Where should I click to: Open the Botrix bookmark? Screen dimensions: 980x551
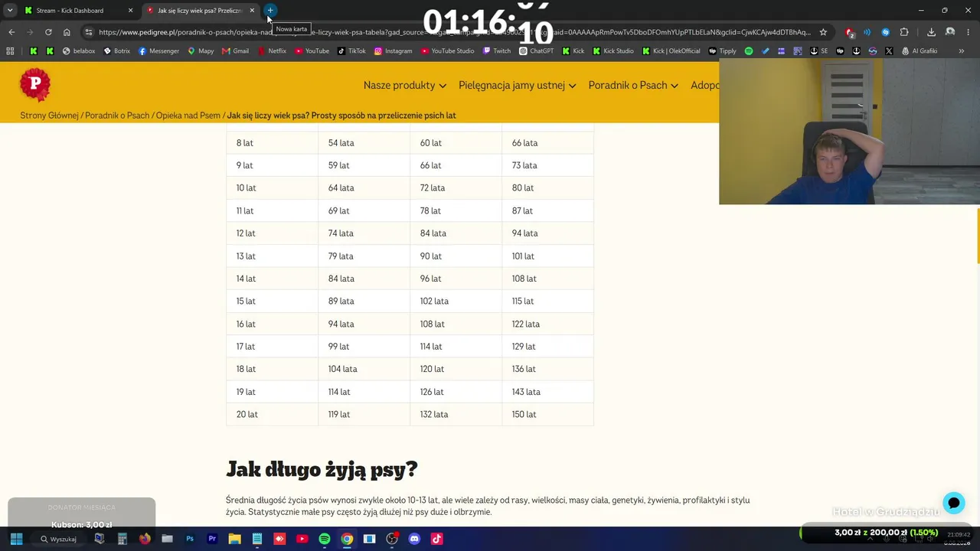117,51
